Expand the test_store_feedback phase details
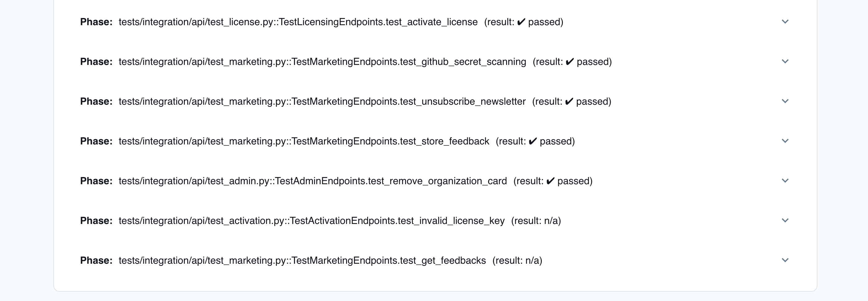The width and height of the screenshot is (868, 301). coord(786,141)
